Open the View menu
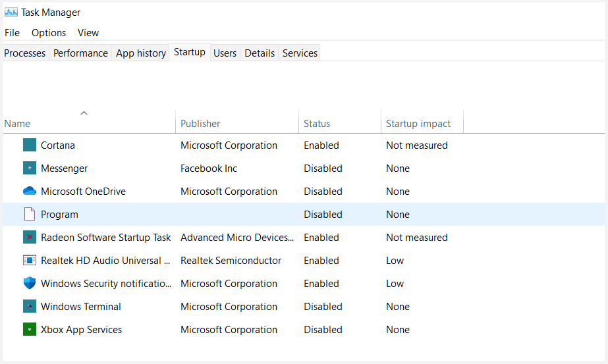 click(x=88, y=32)
